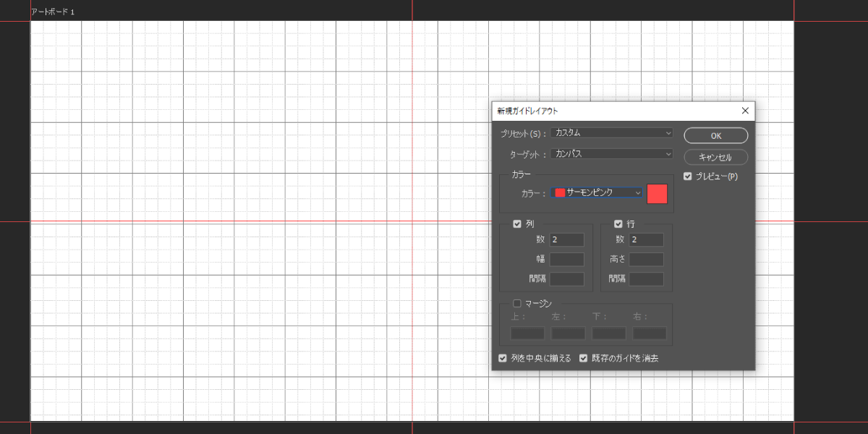Click the 数 field under 行
868x434 pixels.
[x=646, y=239]
